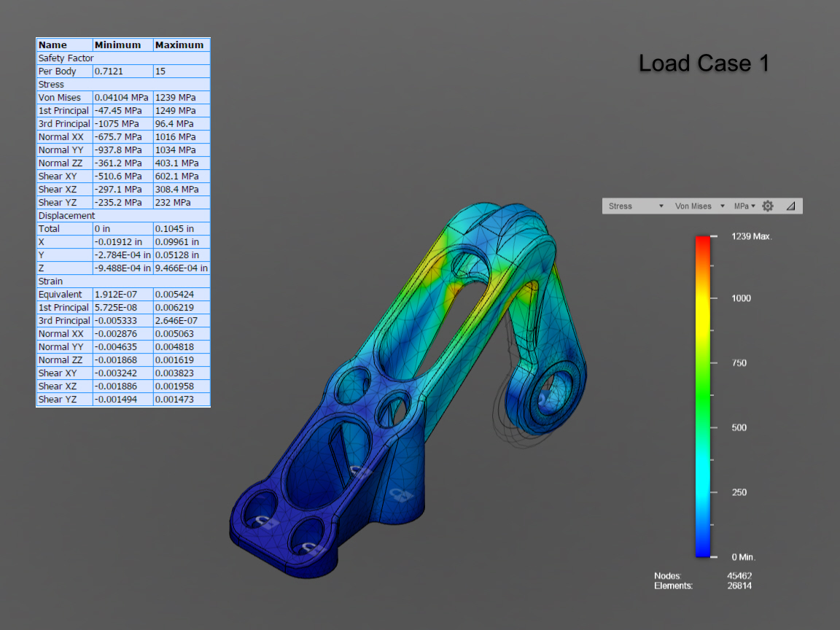The image size is (840, 630).
Task: Click the Minimum column header
Action: 122,45
